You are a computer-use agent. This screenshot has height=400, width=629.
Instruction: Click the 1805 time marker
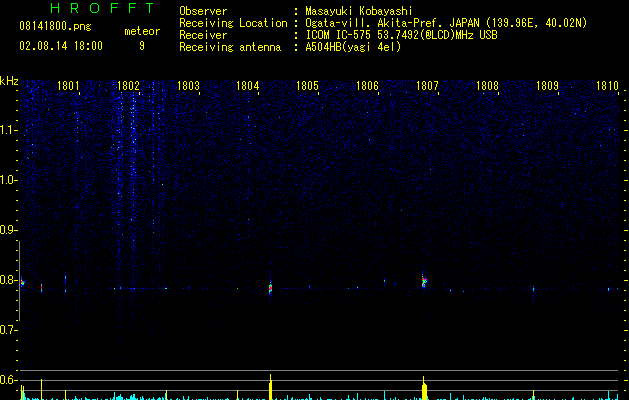click(307, 86)
